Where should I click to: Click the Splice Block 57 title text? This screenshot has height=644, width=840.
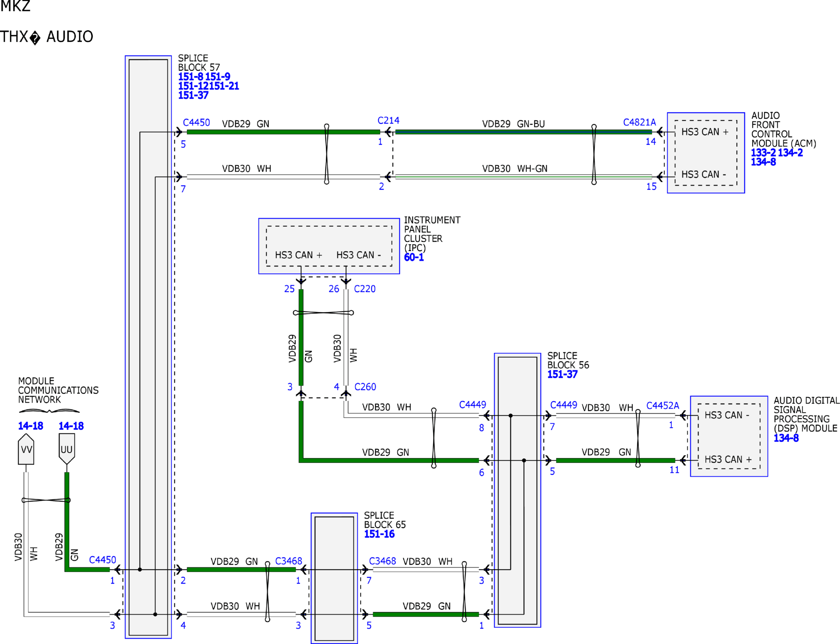click(199, 63)
